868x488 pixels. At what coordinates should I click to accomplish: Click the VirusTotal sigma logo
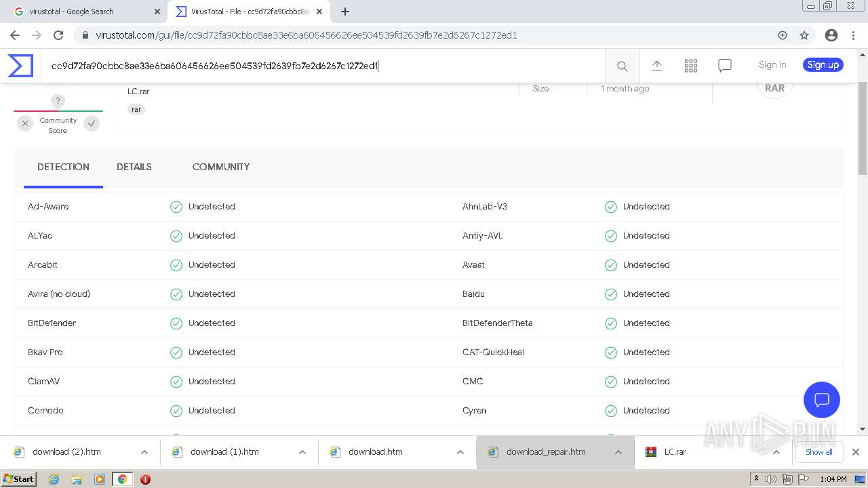(x=20, y=66)
